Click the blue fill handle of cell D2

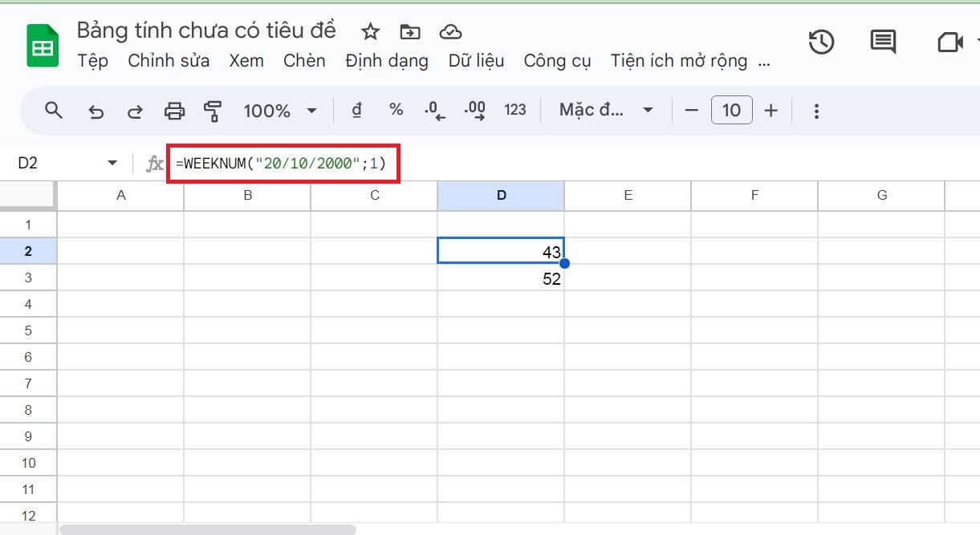click(x=564, y=264)
